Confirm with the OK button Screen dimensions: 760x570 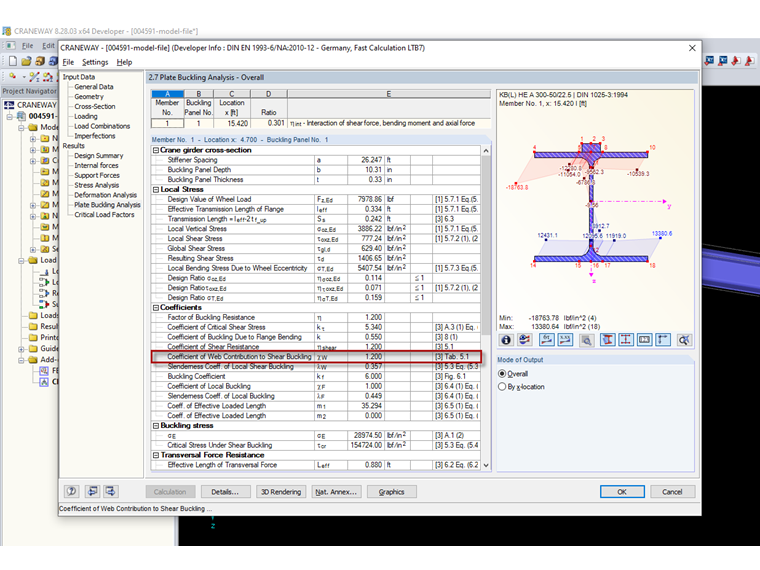(622, 491)
